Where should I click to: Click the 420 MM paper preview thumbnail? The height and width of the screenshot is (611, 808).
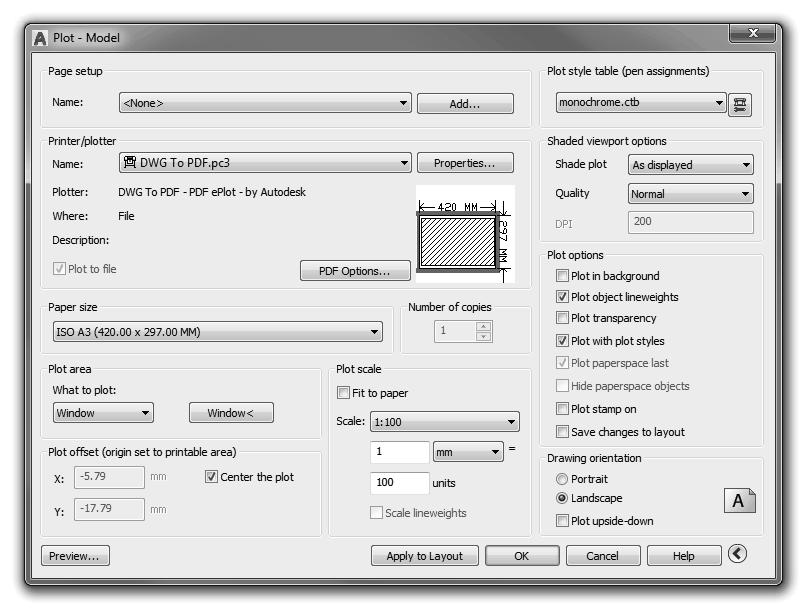(x=465, y=234)
